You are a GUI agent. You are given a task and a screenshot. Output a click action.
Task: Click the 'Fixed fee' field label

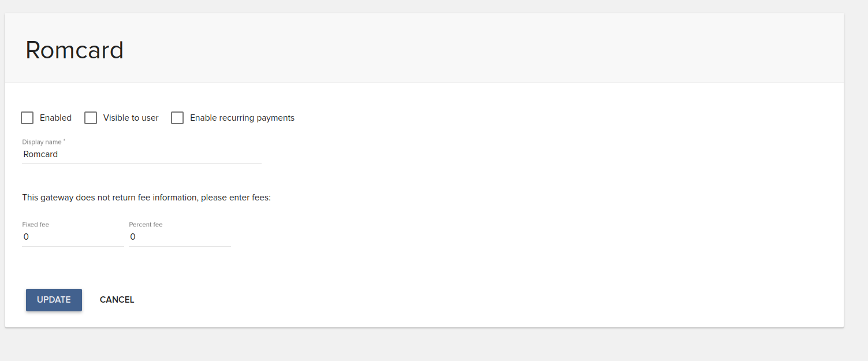tap(35, 224)
